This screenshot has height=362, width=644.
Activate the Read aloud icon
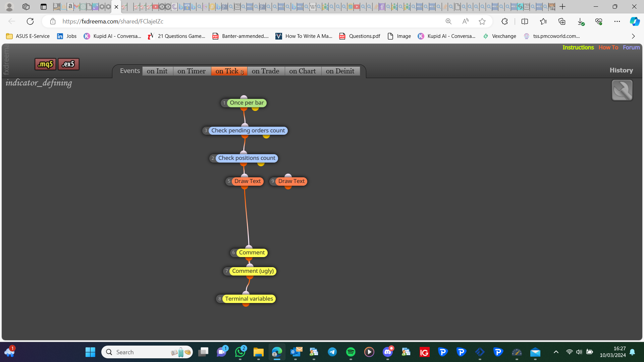[x=465, y=21]
